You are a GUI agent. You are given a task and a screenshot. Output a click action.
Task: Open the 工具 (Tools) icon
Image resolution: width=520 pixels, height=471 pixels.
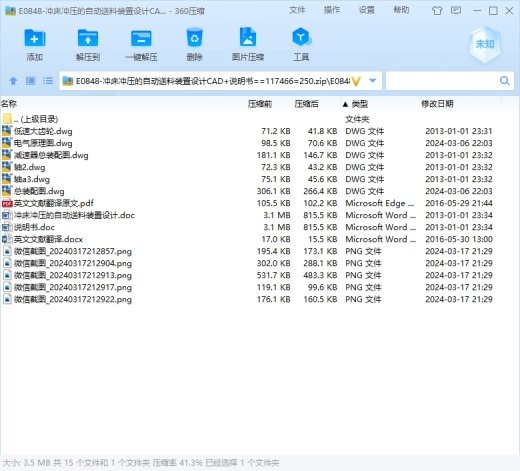coord(301,37)
